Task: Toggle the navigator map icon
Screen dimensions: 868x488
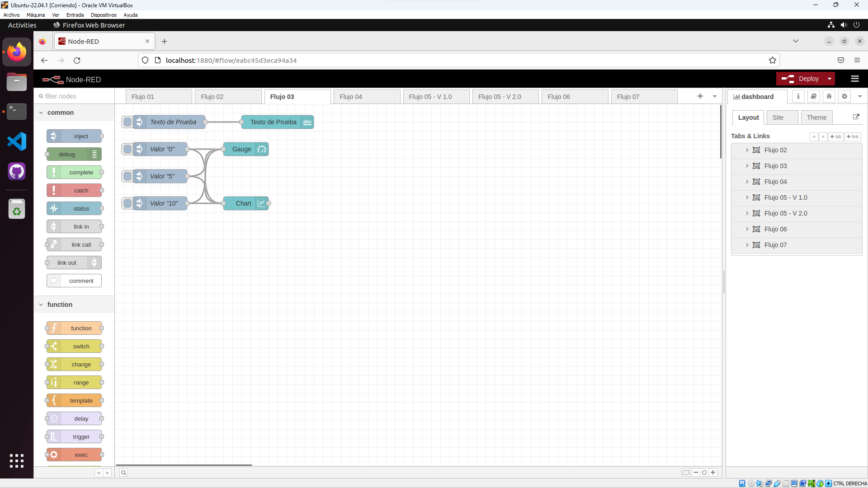Action: coord(685,473)
